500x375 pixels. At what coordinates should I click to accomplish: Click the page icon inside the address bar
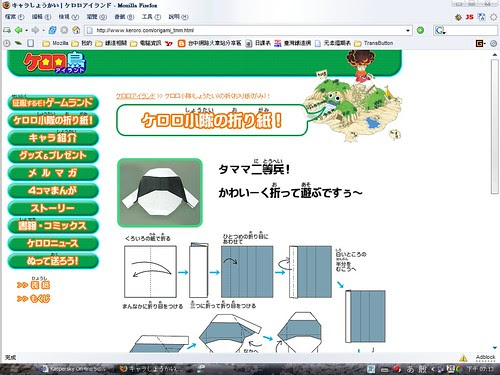point(89,30)
